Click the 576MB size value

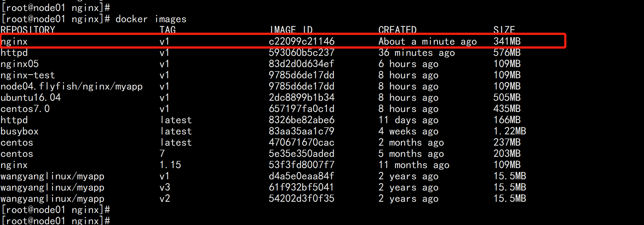pos(507,53)
